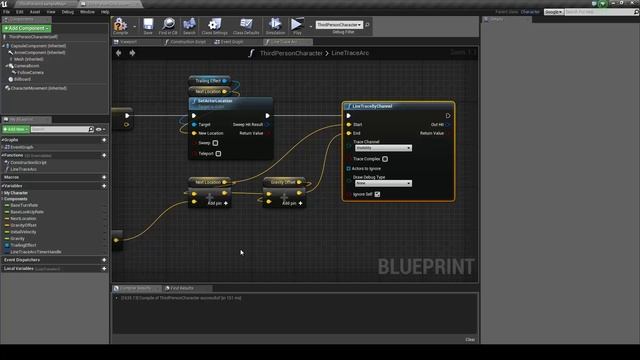This screenshot has height=360, width=640.
Task: Open the Search toolbar icon
Action: pyautogui.click(x=189, y=26)
